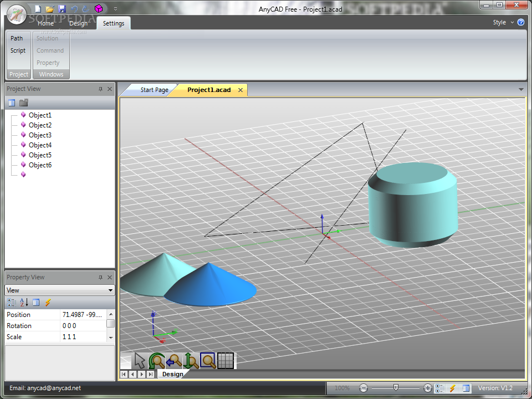The image size is (532, 399).
Task: Select the zoom in/out magnifier tool
Action: (191, 361)
